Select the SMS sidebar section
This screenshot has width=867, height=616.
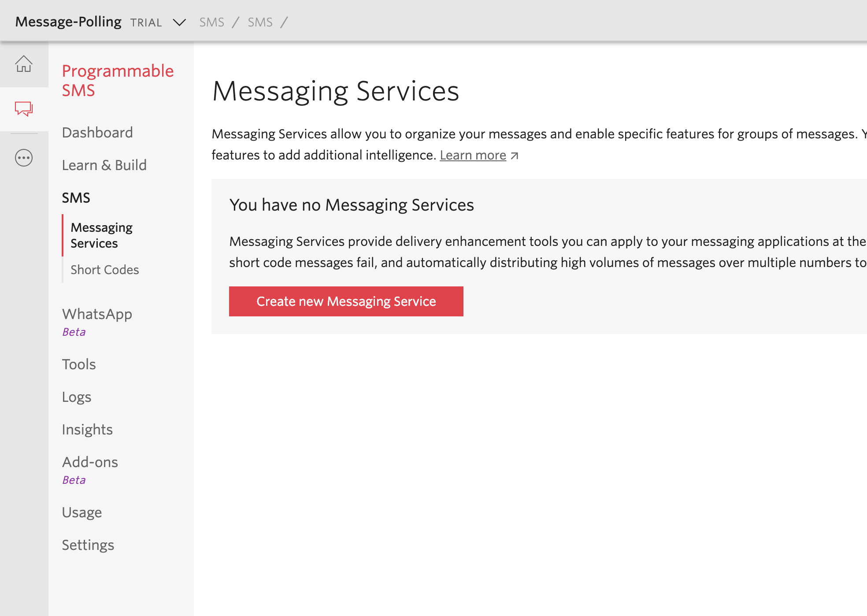tap(76, 198)
